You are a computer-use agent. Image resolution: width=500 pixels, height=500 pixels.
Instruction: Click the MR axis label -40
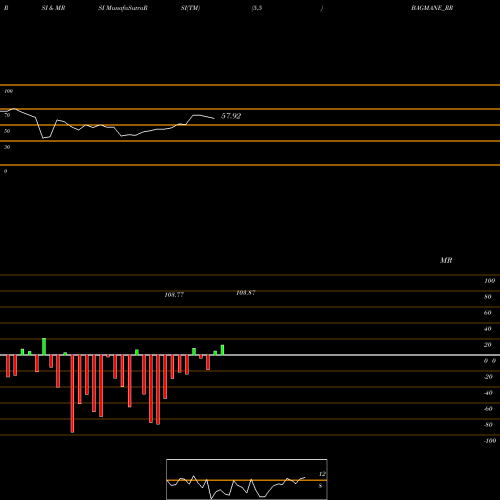pos(488,393)
